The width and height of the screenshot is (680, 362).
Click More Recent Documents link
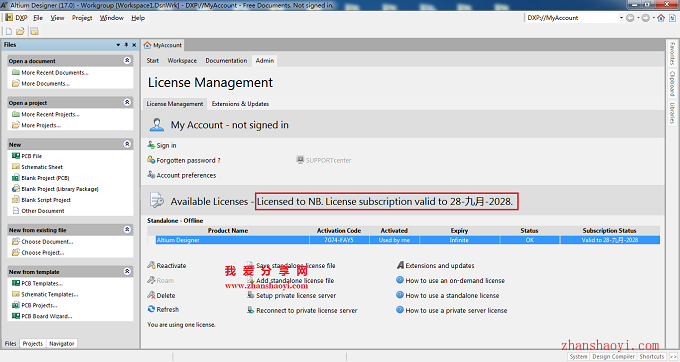[55, 73]
